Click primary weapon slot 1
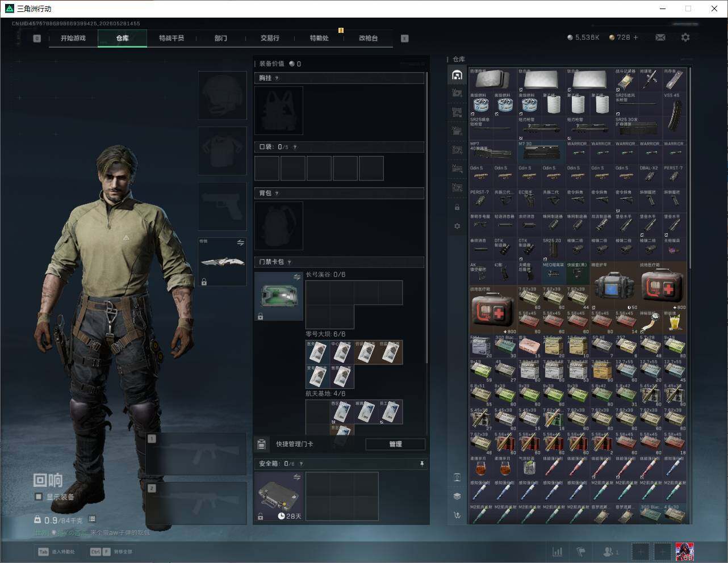This screenshot has width=728, height=563. coord(196,454)
